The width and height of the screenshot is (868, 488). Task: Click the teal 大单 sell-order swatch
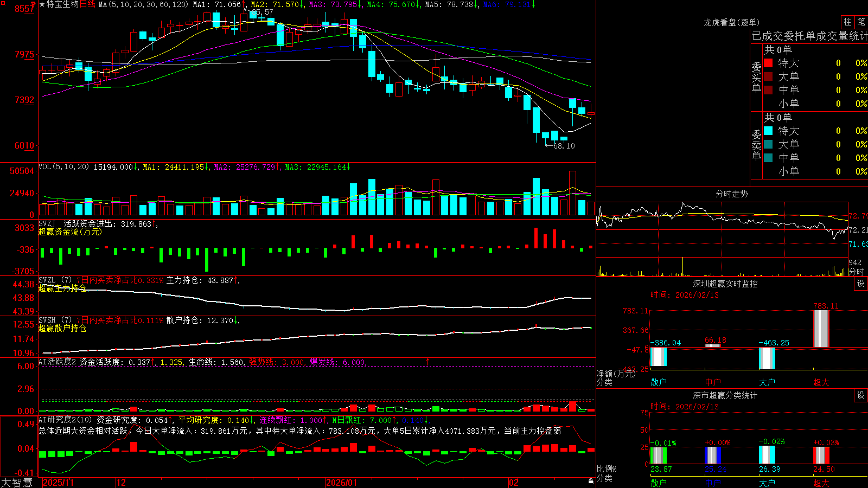[768, 144]
